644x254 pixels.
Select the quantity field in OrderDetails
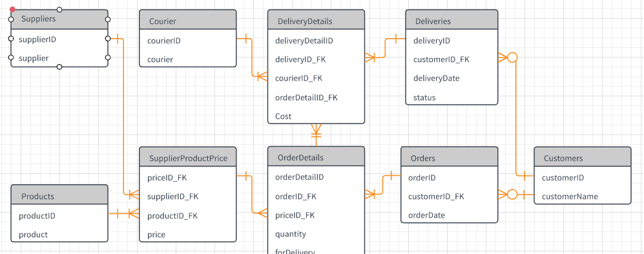pos(316,234)
